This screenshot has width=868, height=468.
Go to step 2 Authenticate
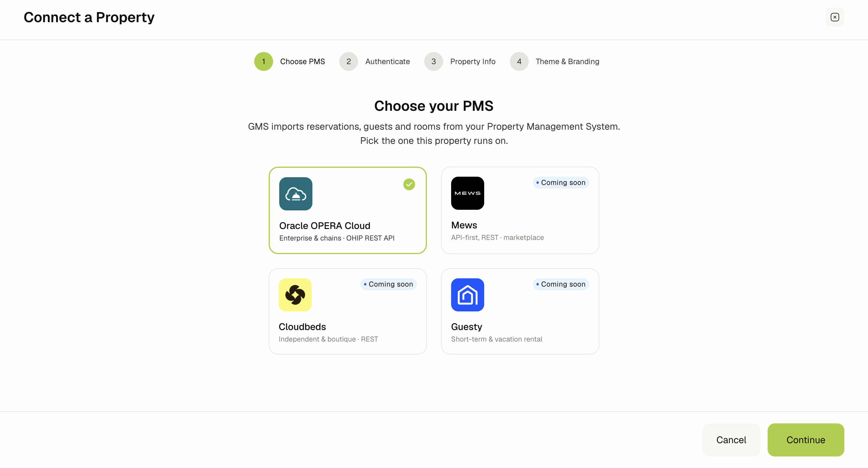374,61
